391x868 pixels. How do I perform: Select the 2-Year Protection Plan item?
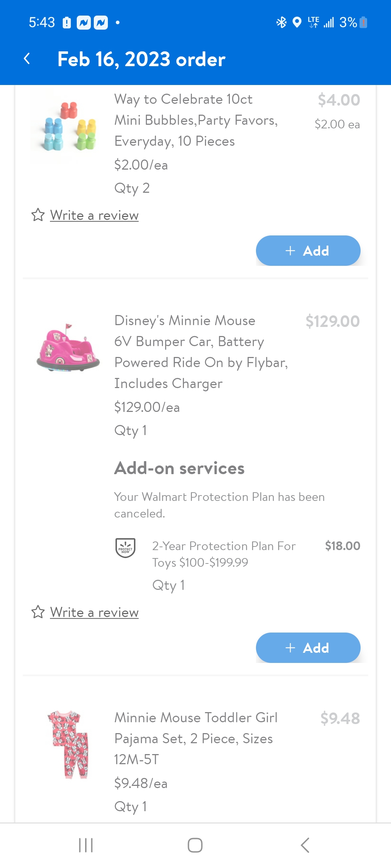(224, 554)
